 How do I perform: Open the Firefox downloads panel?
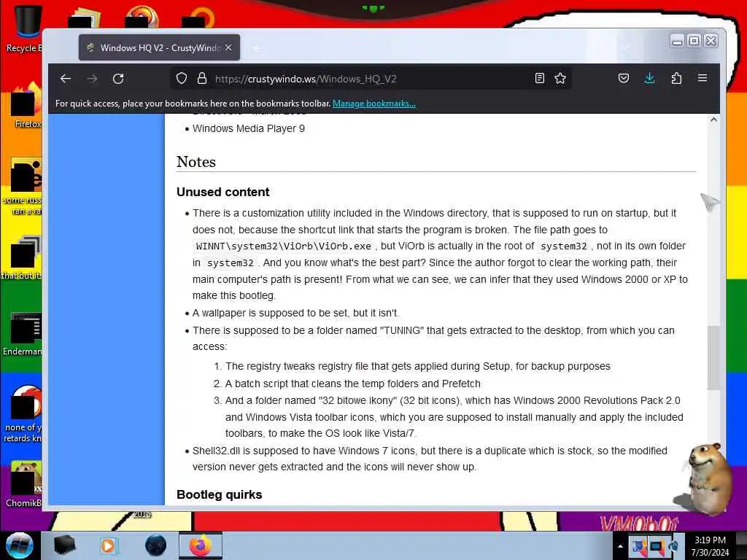click(x=649, y=79)
